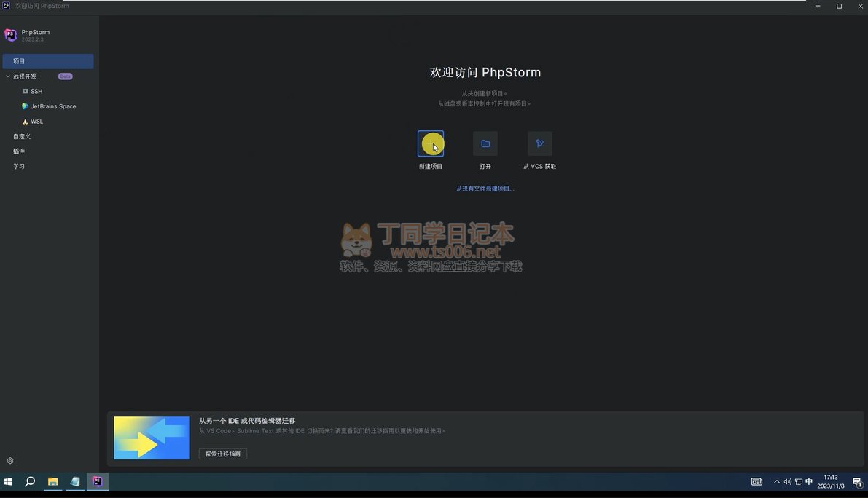
Task: Open the touch keyboard tray icon
Action: 756,482
